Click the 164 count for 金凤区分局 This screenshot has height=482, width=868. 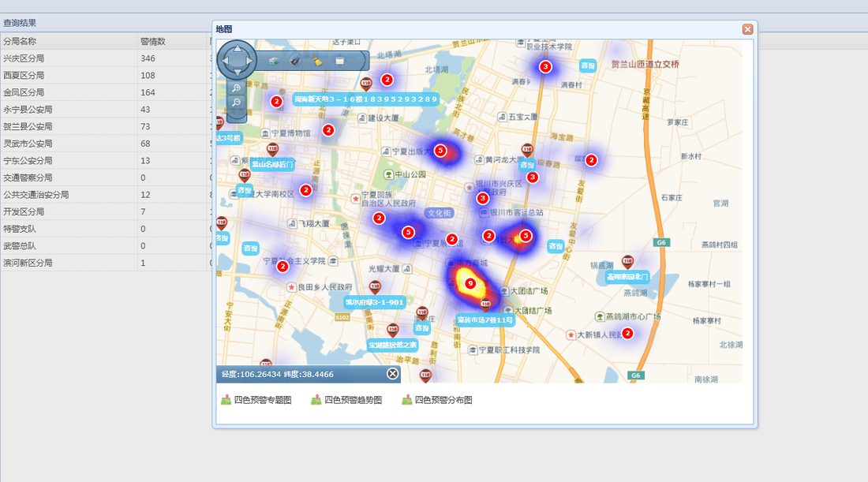[148, 92]
